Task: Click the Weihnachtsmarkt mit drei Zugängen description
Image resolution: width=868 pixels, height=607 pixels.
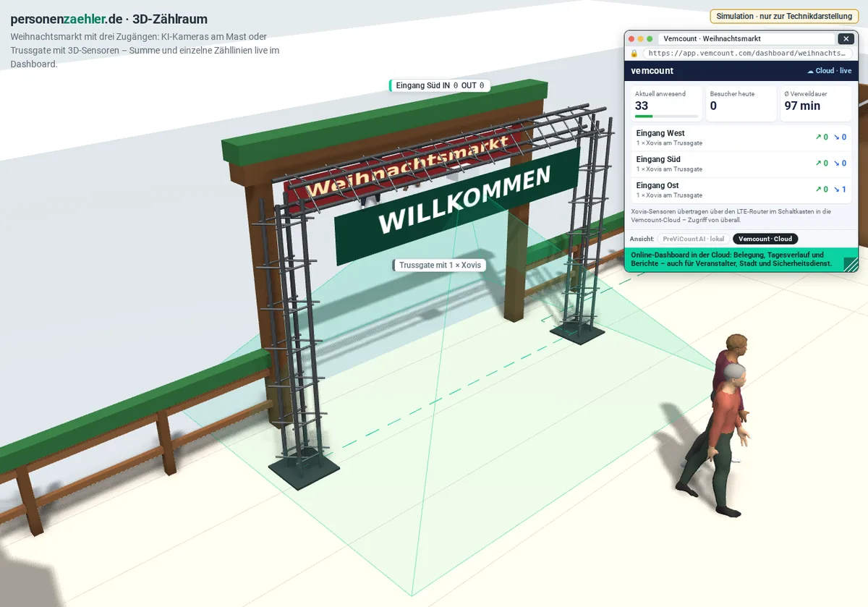Action: tap(145, 50)
